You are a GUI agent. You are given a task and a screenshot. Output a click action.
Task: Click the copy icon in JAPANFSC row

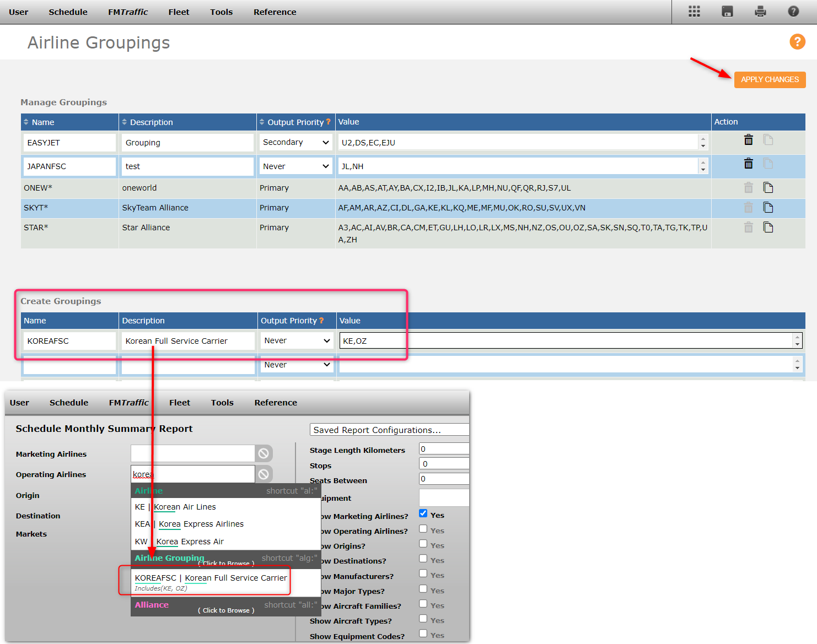tap(768, 164)
